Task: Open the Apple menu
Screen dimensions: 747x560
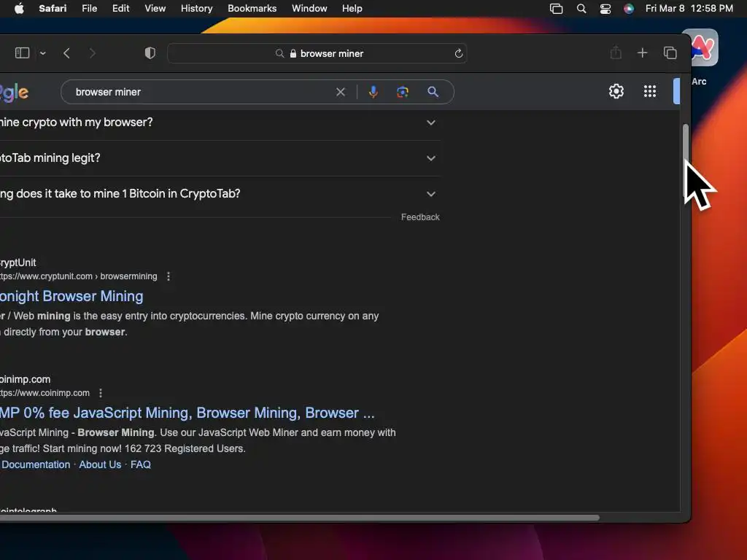Action: tap(19, 9)
